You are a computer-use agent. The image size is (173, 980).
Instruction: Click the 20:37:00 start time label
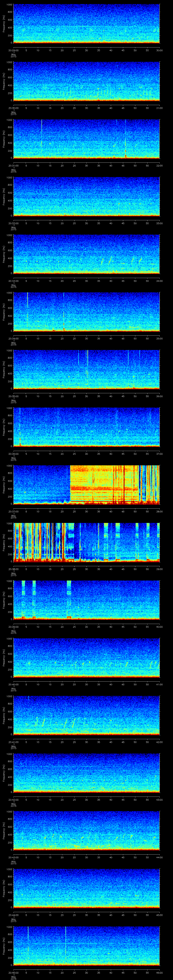[13, 511]
